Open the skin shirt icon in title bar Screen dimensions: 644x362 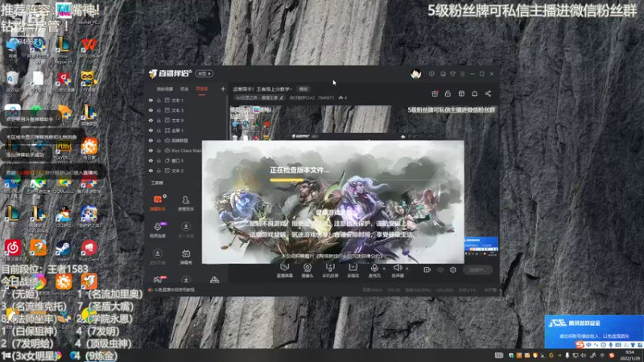452,74
